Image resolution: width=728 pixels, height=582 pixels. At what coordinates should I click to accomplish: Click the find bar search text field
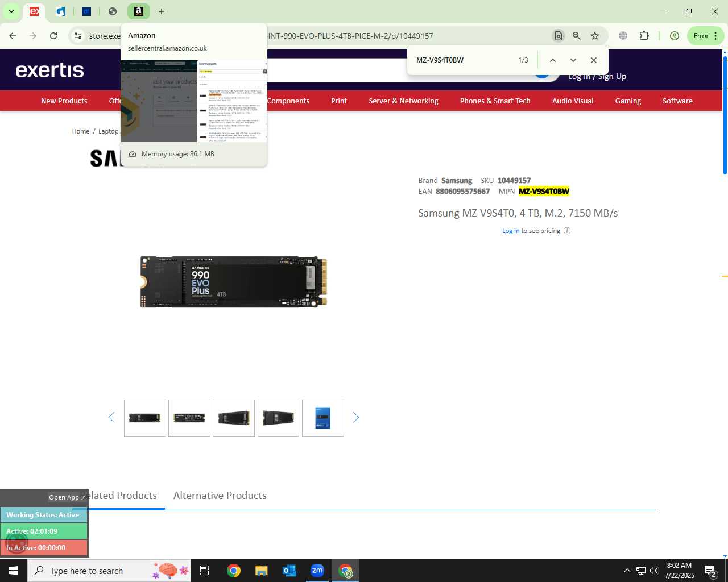pos(464,60)
